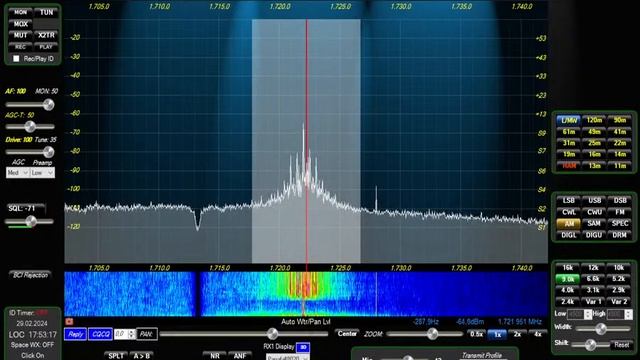The width and height of the screenshot is (640, 360).
Task: Open the Preamp dropdown showing Low
Action: click(x=42, y=173)
